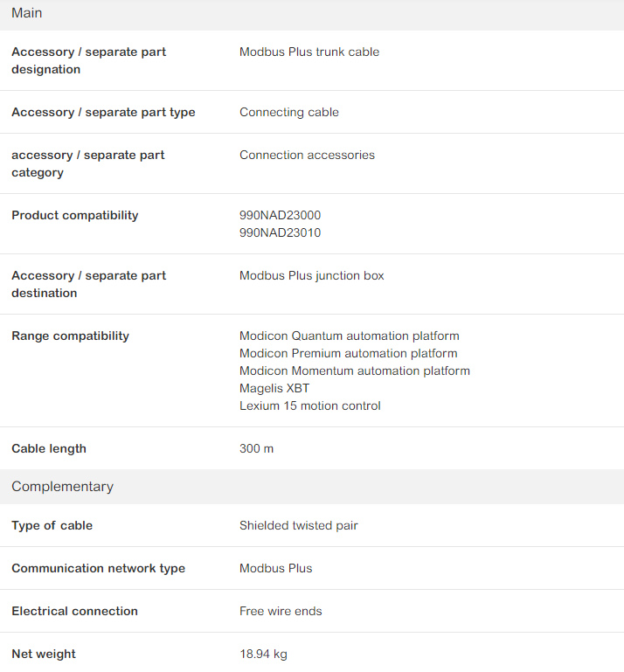Select the '18.94 kg' weight value

263,654
